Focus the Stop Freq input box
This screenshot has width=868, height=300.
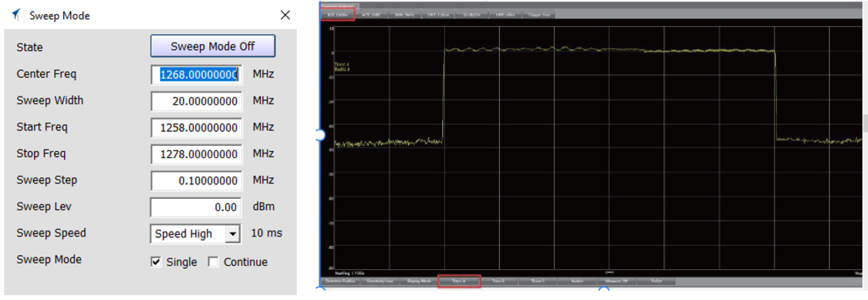[197, 154]
